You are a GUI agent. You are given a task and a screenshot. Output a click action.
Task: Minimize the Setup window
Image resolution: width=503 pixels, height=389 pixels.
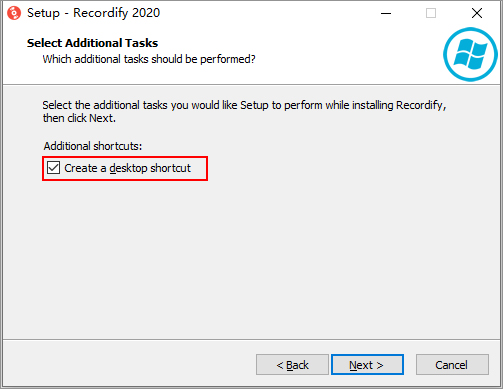[386, 13]
